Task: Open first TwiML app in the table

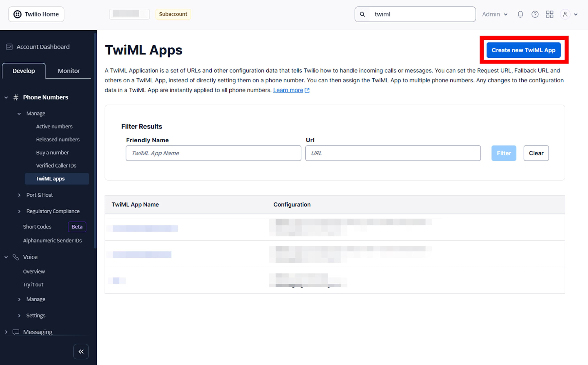Action: coord(145,229)
